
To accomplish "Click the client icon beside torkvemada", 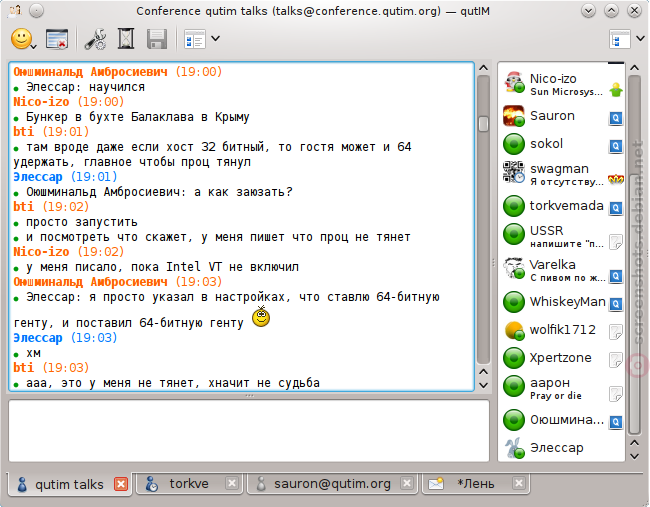I will [x=616, y=208].
